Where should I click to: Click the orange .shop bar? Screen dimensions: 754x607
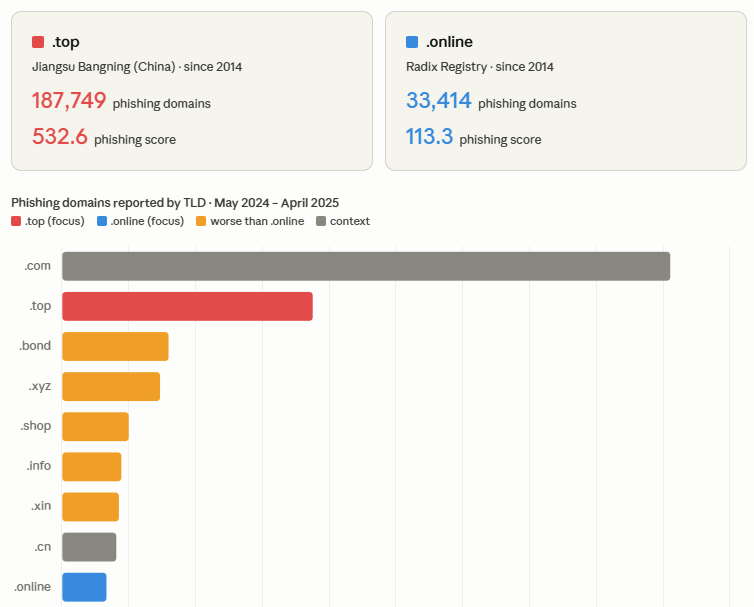click(95, 427)
